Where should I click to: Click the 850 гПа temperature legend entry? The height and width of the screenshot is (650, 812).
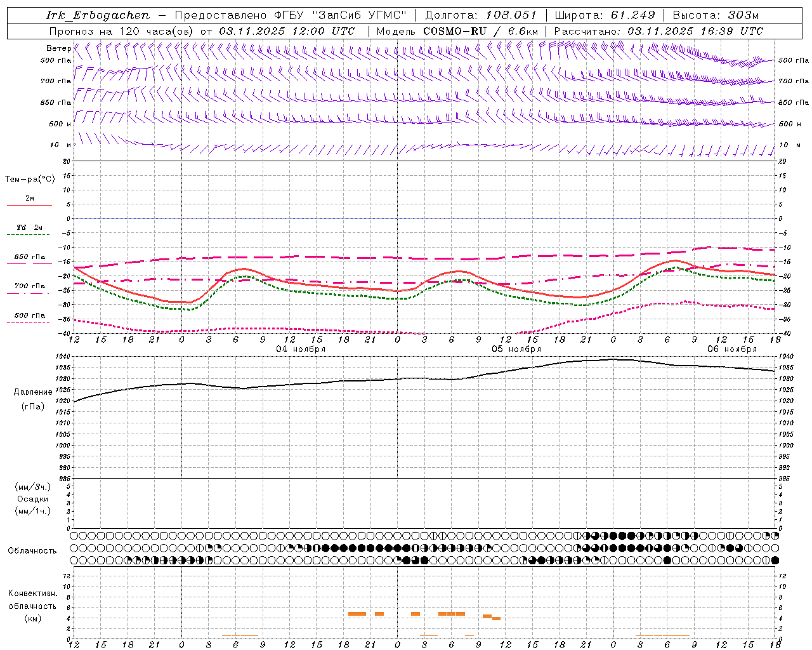pyautogui.click(x=29, y=257)
